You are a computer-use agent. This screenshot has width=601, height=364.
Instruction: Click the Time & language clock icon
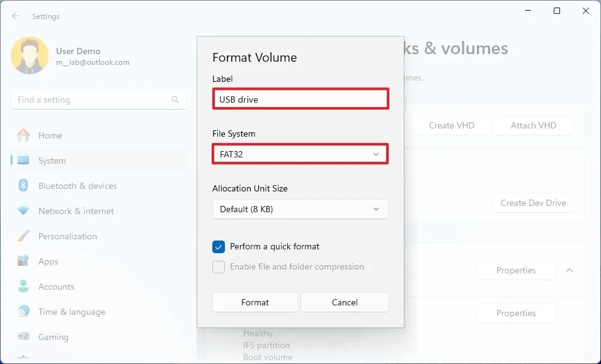pos(23,311)
